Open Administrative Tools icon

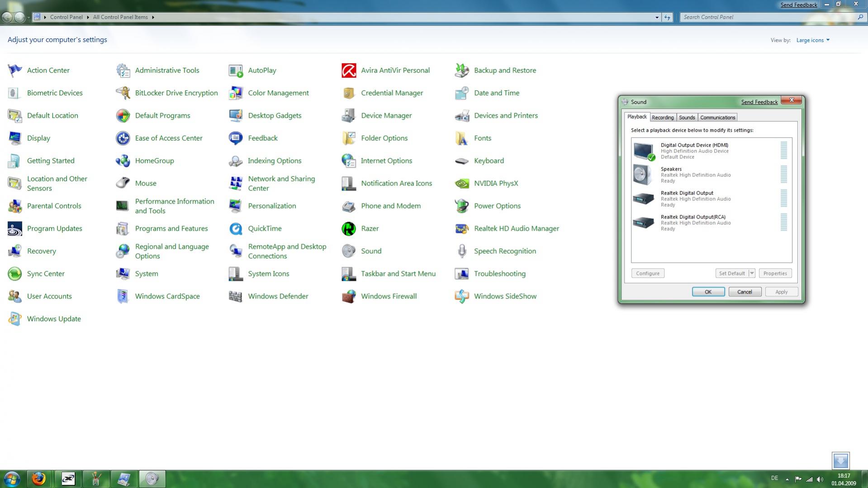tap(123, 70)
